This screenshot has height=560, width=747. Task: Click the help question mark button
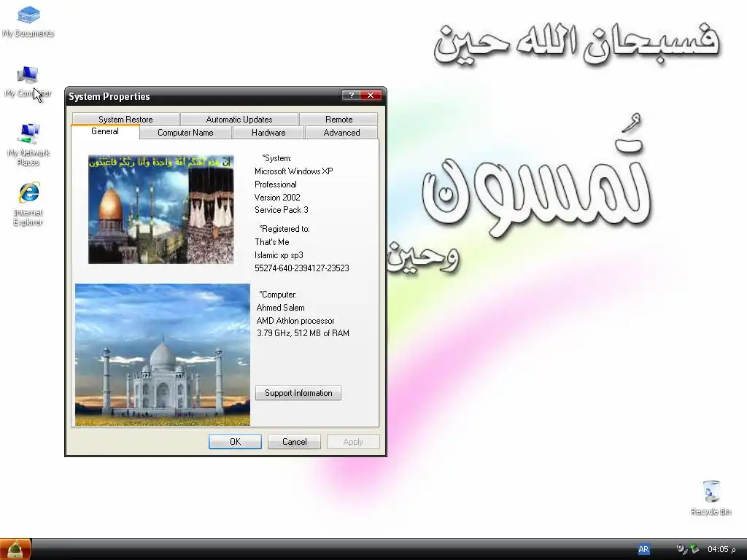[351, 96]
